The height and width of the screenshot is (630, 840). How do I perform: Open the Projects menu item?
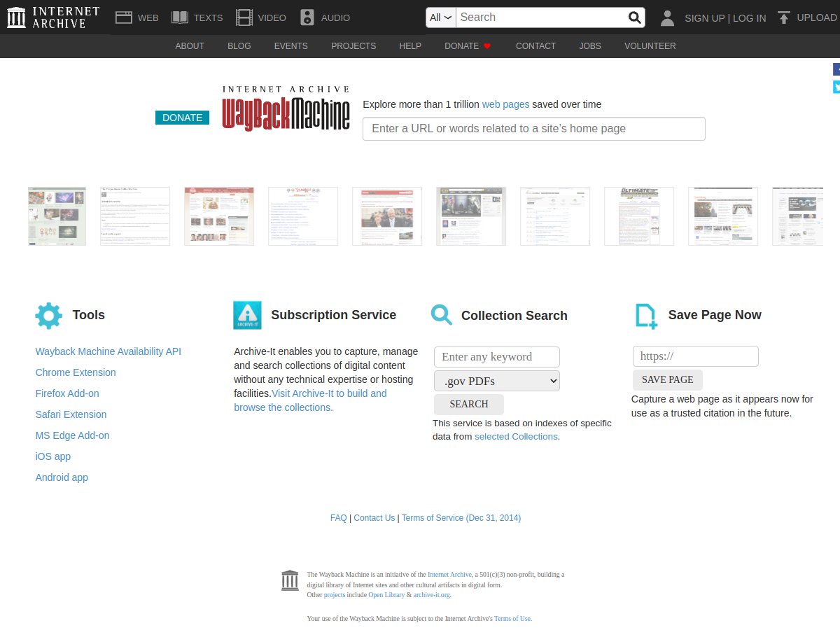[x=353, y=46]
